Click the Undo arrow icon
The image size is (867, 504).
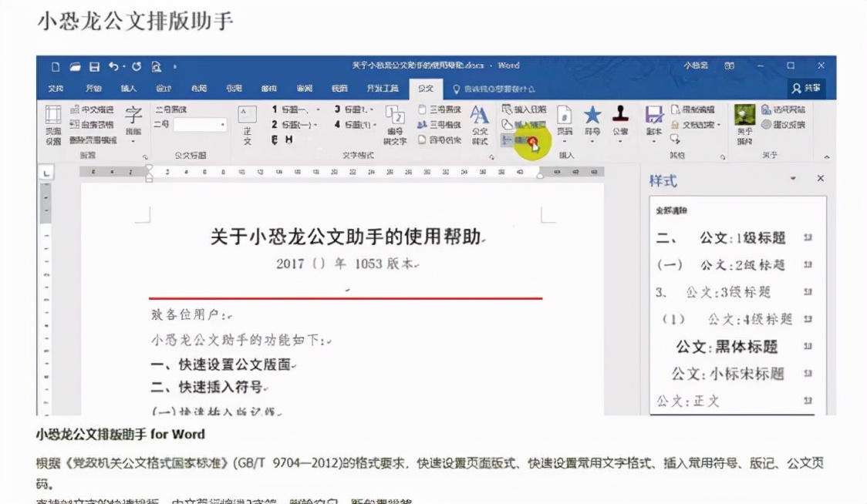113,66
